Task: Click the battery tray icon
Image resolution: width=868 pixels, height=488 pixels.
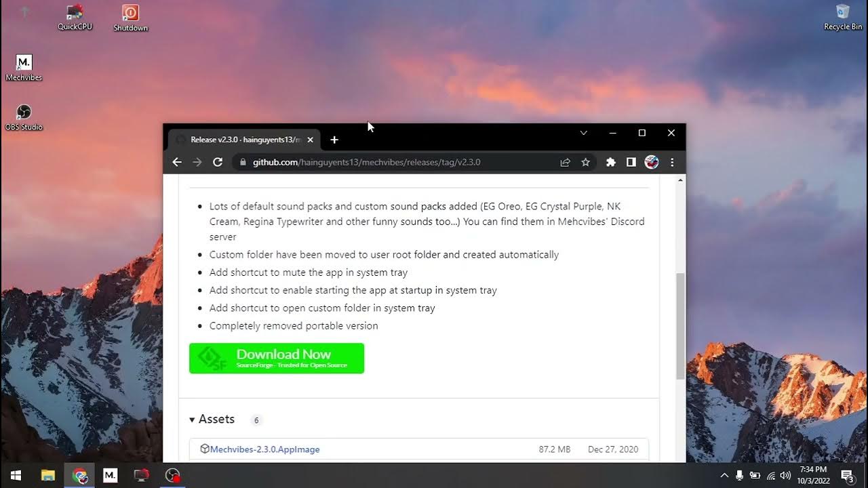Action: (755, 475)
